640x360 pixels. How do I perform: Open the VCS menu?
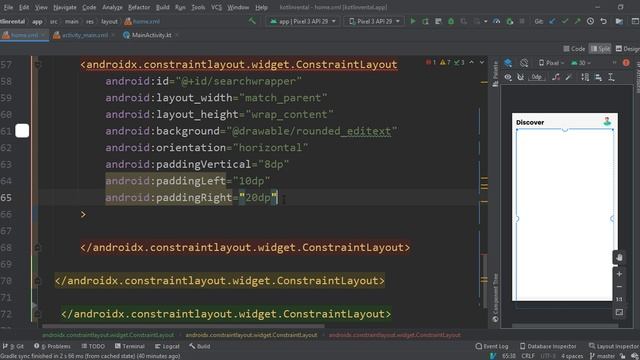tap(216, 7)
